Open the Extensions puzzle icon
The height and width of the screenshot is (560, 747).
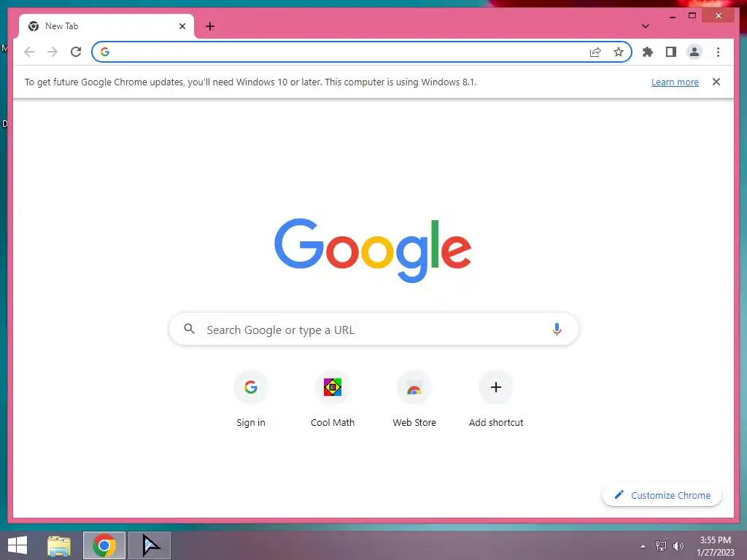point(648,52)
